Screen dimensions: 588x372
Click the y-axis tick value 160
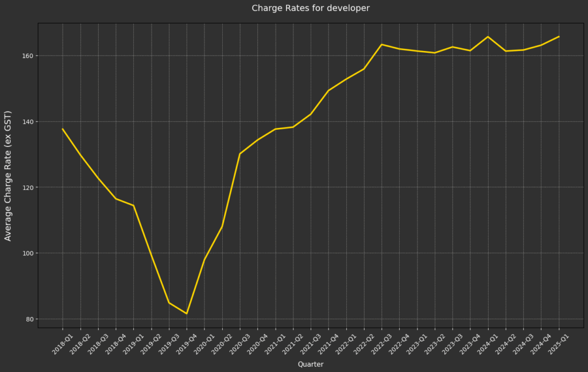point(29,56)
